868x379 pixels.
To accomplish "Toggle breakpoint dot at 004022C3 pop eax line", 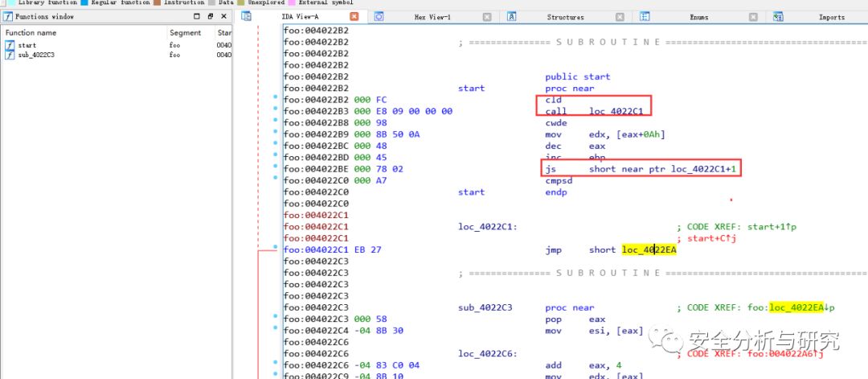I will (276, 316).
